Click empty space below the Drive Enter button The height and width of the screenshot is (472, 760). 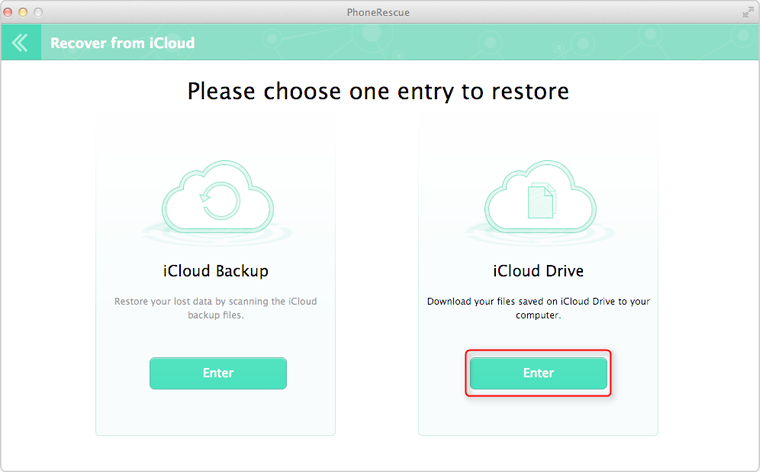click(x=538, y=415)
